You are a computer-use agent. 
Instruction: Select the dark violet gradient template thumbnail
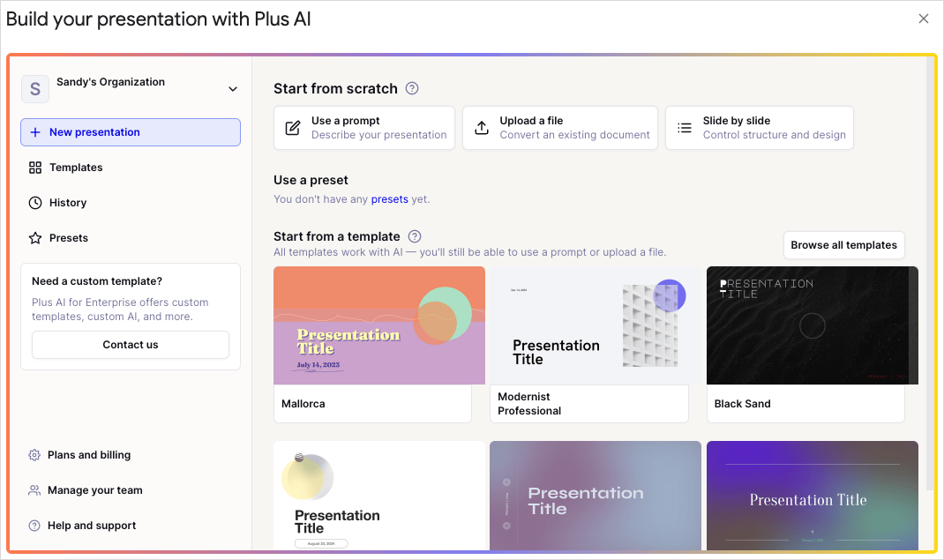[813, 496]
